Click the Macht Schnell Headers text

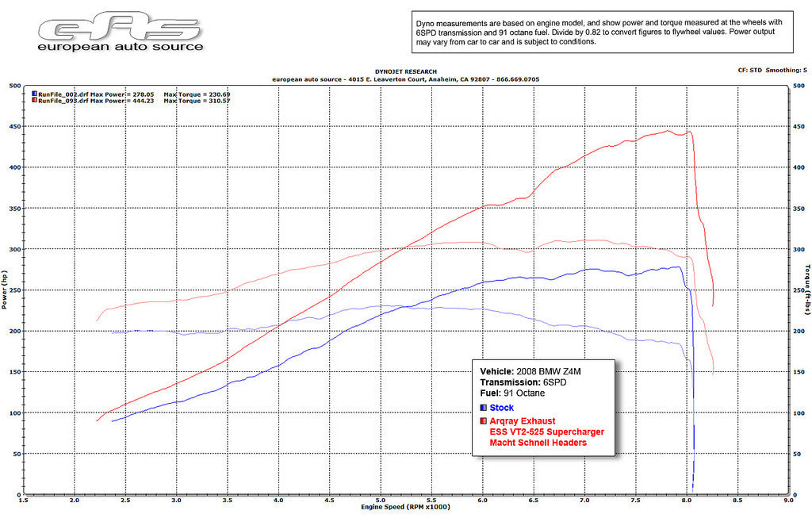(538, 443)
